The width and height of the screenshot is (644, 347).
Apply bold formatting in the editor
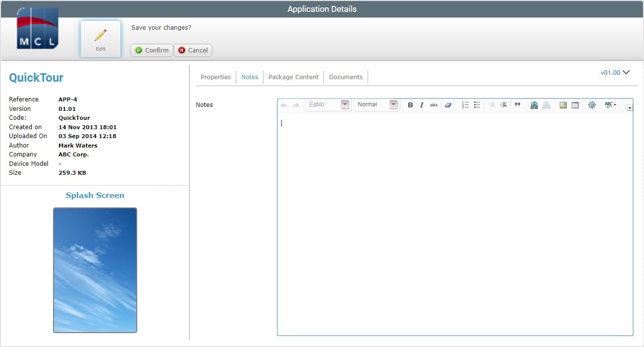(x=410, y=105)
